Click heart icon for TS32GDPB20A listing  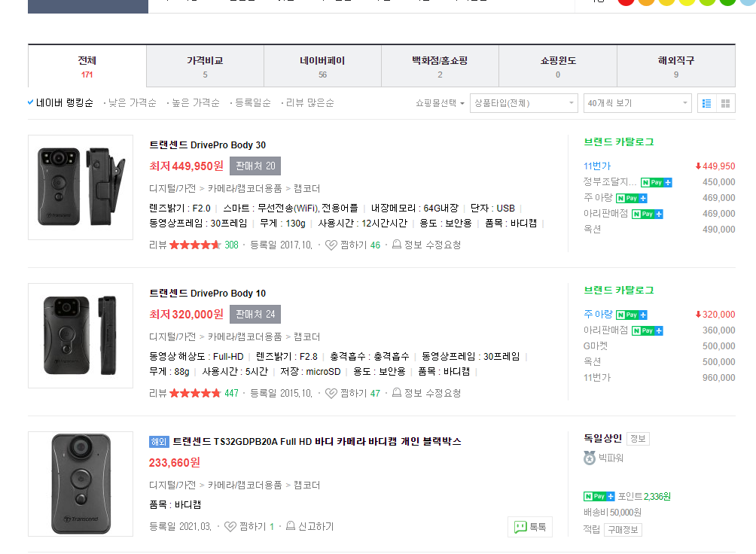(x=230, y=526)
